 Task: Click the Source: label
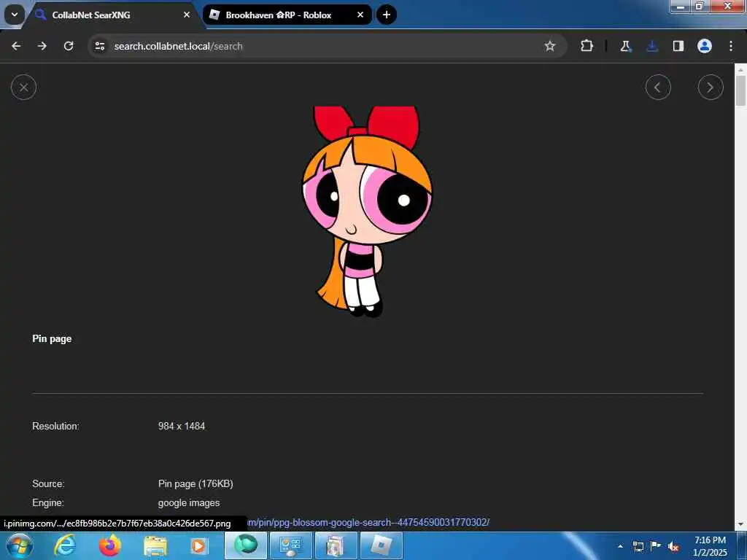click(48, 484)
